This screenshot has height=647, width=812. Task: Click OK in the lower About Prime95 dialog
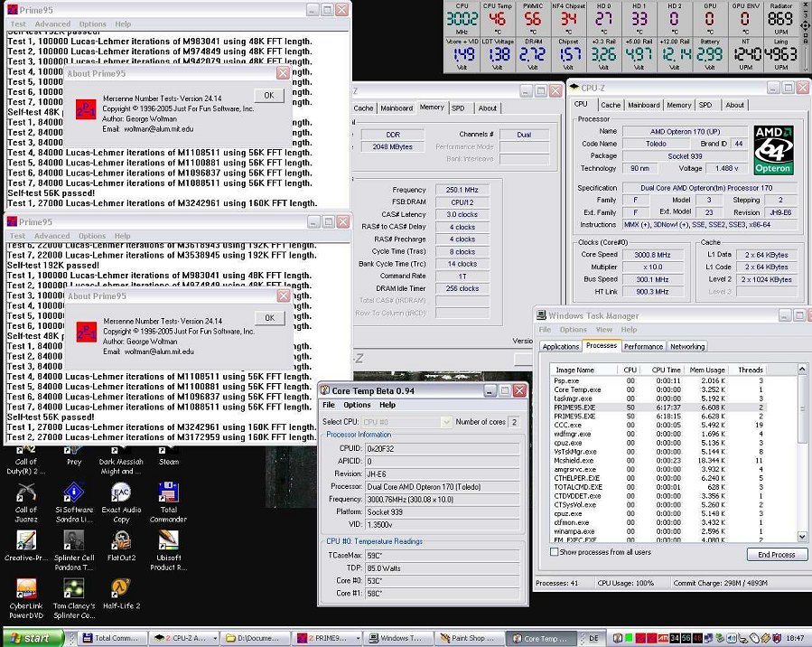click(270, 318)
